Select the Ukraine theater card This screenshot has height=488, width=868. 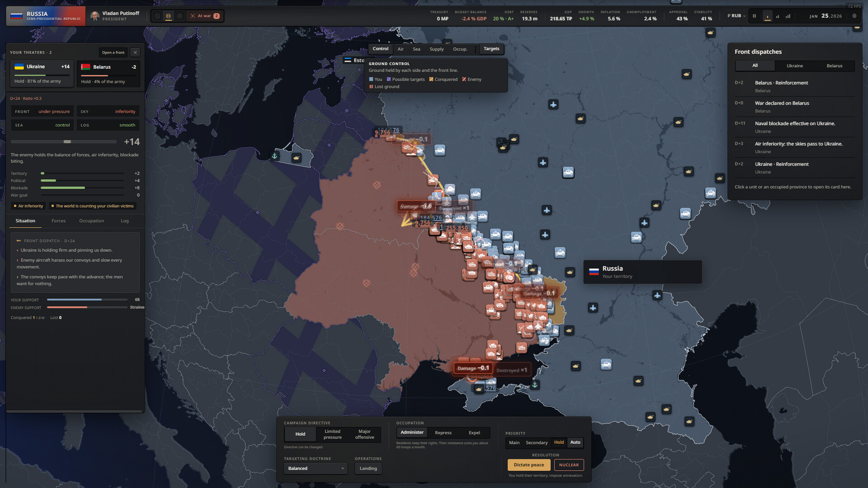coord(42,74)
